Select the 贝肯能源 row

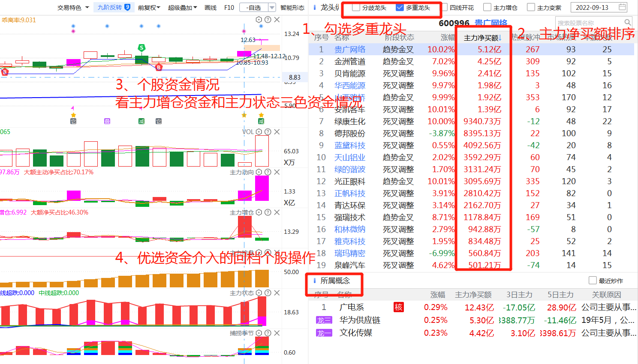471,73
